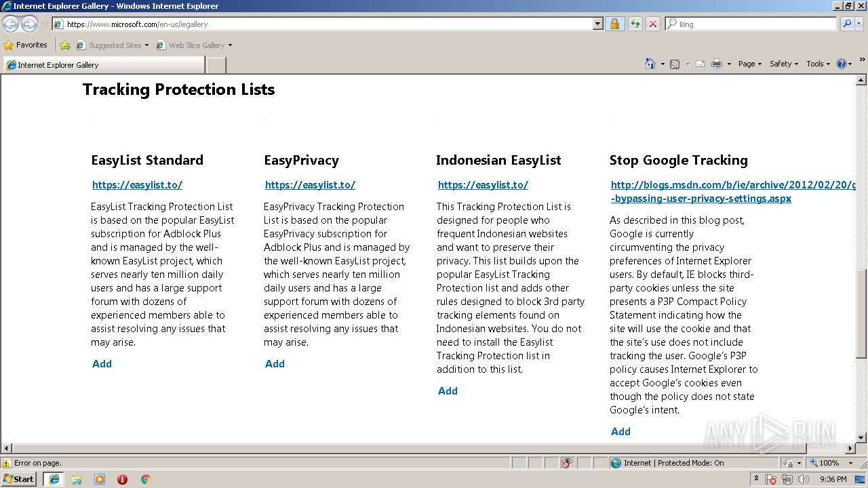Screen dimensions: 868x488
Task: Click the horizontal scrollbar right arrow
Action: coord(850,448)
